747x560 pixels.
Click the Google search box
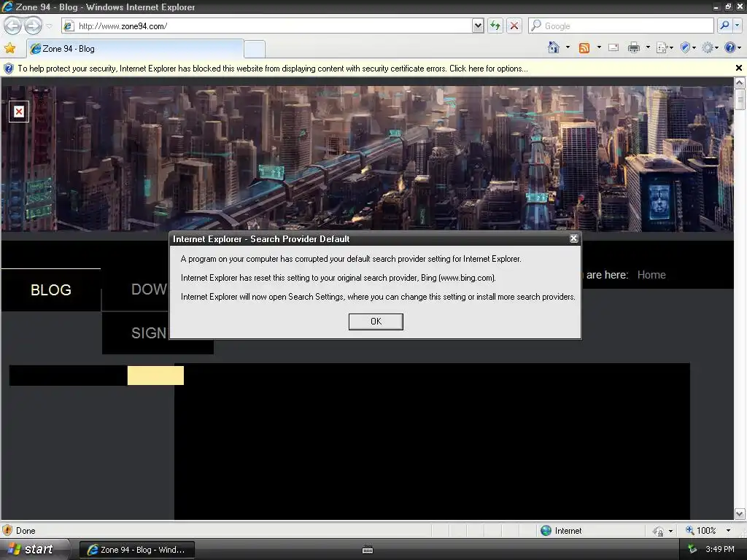click(x=622, y=26)
